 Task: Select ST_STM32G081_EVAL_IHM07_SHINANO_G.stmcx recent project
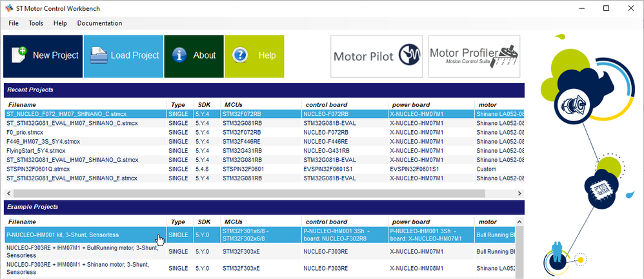point(265,160)
